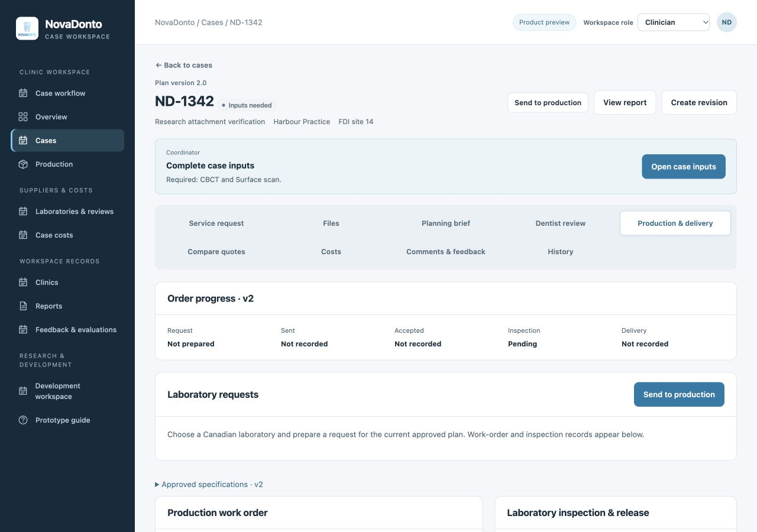Switch to the Service request tab
The width and height of the screenshot is (757, 532).
pyautogui.click(x=216, y=223)
